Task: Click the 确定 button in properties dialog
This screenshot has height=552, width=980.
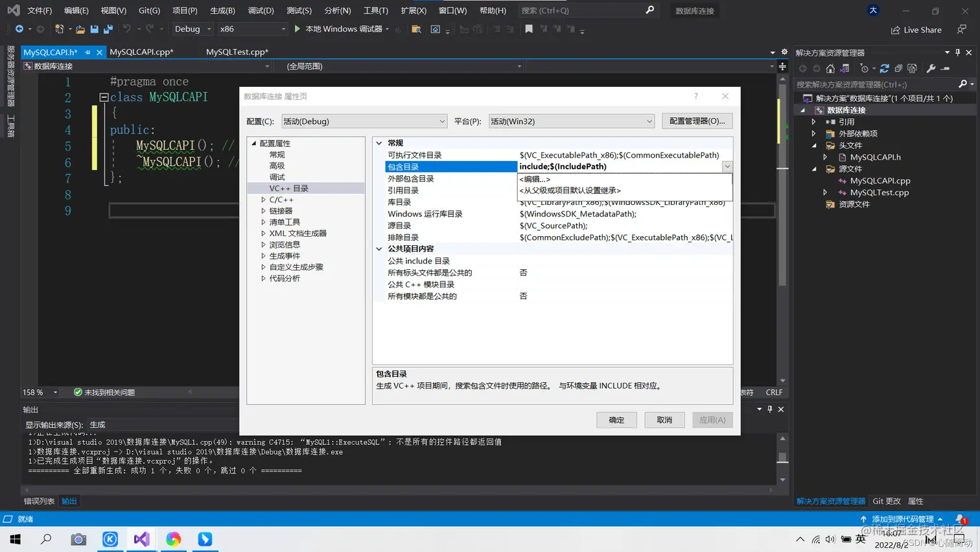Action: click(616, 420)
